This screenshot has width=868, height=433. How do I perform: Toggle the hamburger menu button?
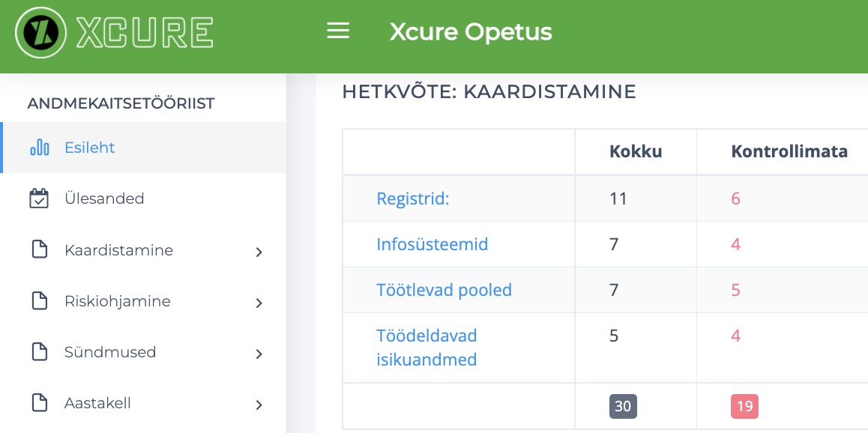pyautogui.click(x=338, y=31)
